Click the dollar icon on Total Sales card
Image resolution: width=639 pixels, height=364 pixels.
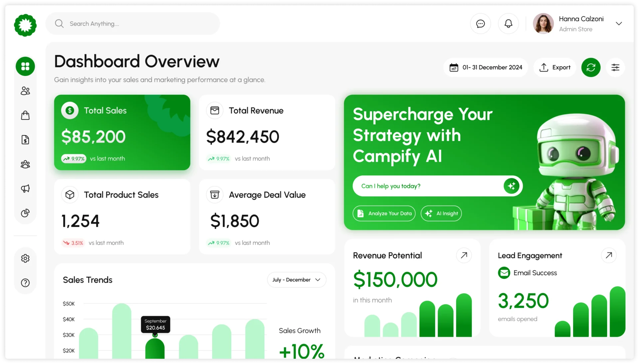click(70, 110)
